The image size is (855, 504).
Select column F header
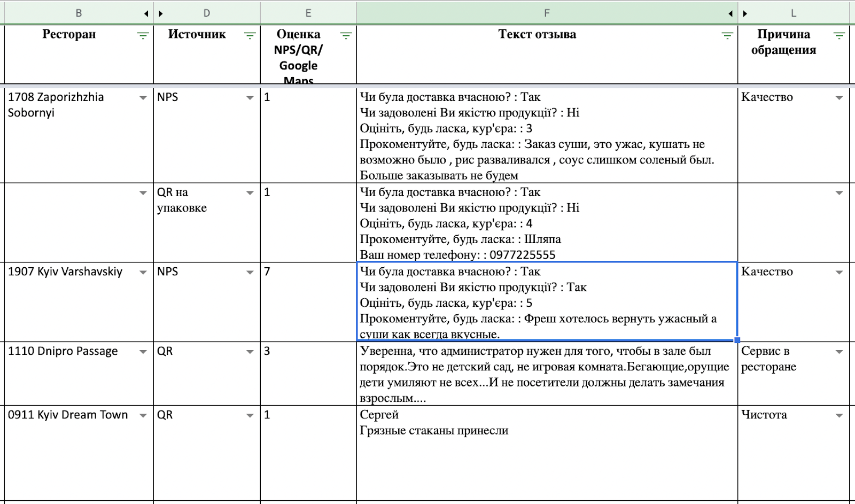click(547, 13)
